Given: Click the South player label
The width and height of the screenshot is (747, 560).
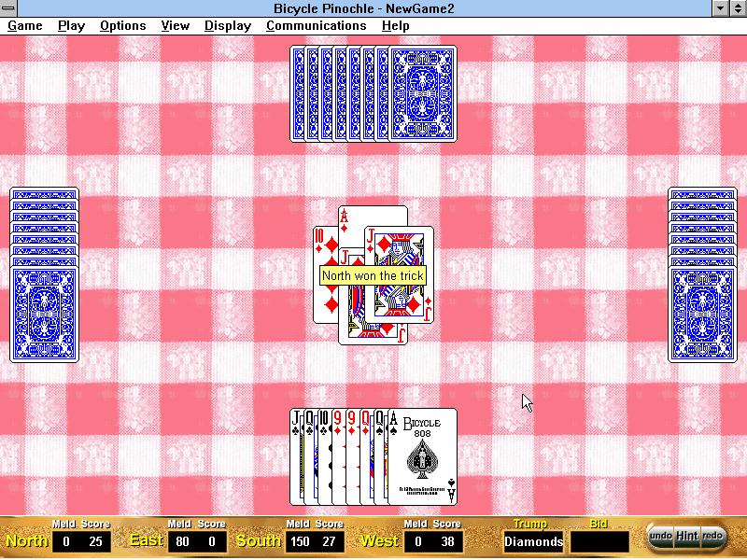Looking at the screenshot, I should click(259, 541).
